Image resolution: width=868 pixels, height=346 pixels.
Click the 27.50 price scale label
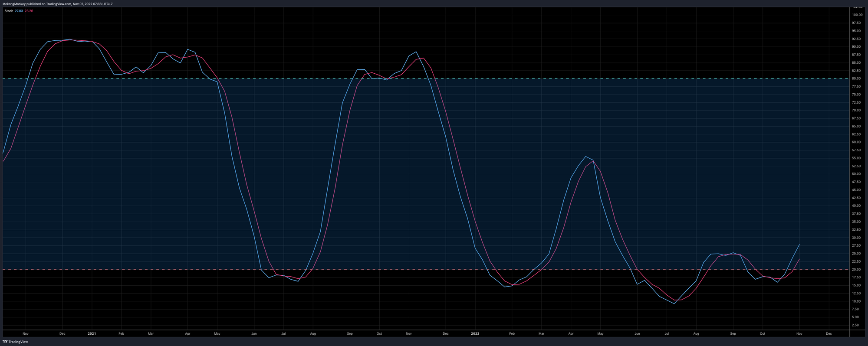856,245
